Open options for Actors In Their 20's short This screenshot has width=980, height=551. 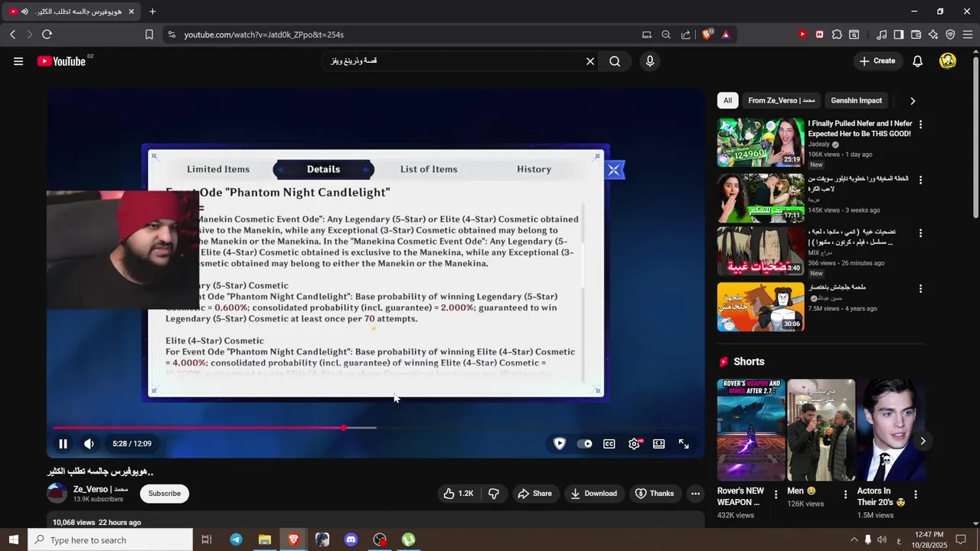click(x=915, y=495)
